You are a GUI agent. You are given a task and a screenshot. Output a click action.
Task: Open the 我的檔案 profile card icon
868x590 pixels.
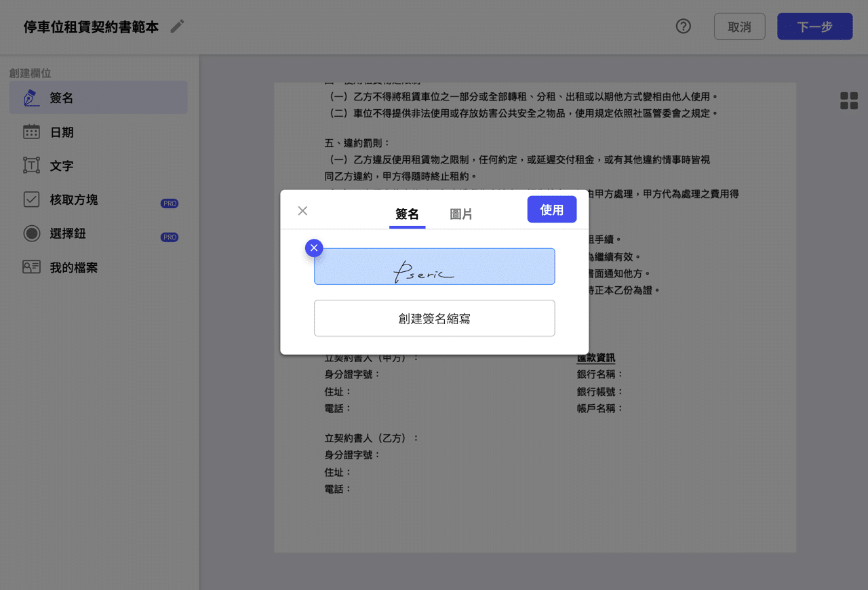31,267
